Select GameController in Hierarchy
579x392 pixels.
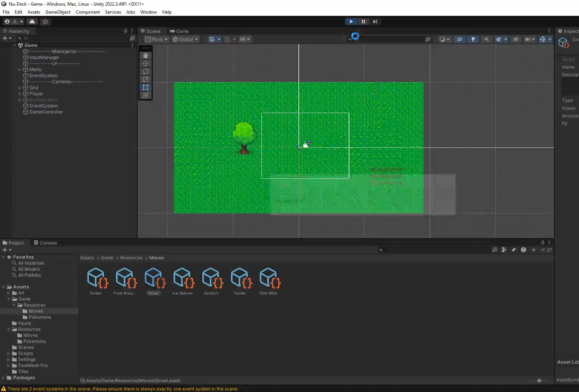[46, 112]
